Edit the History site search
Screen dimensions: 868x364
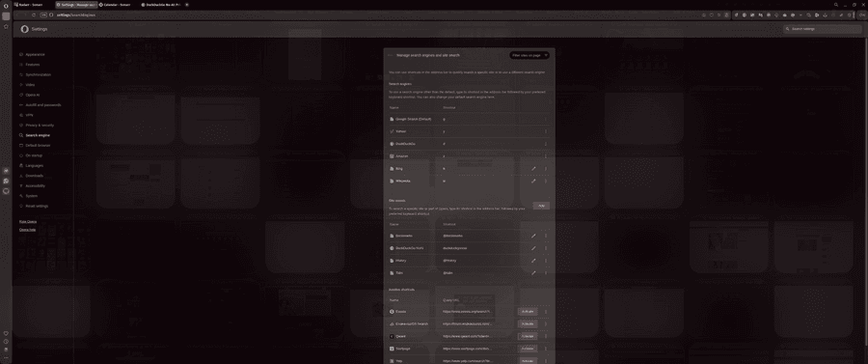pos(533,261)
